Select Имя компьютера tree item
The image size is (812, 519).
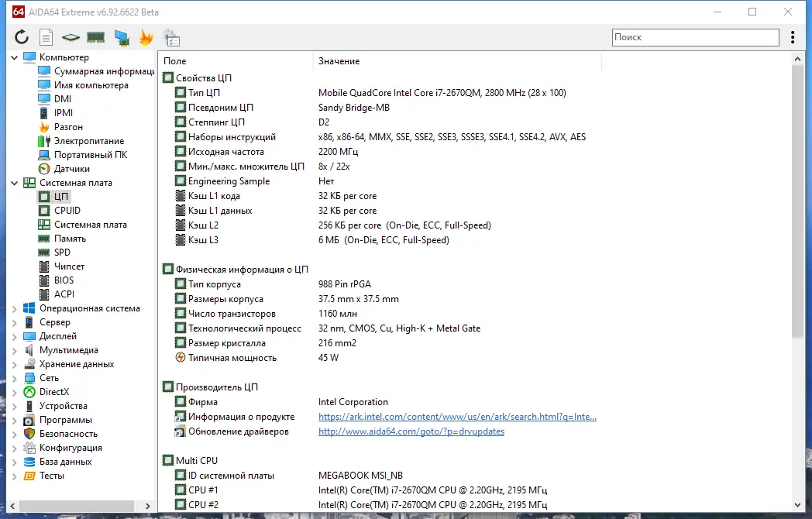(83, 85)
